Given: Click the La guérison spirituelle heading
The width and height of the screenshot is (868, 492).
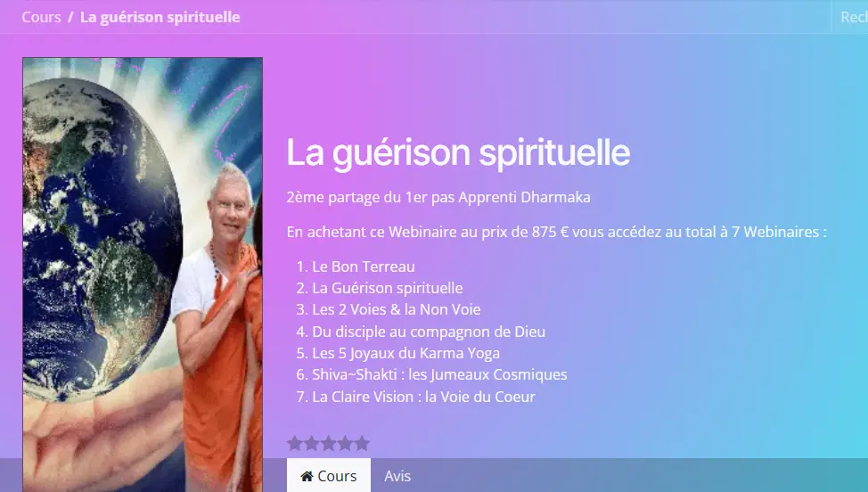Looking at the screenshot, I should pyautogui.click(x=458, y=152).
